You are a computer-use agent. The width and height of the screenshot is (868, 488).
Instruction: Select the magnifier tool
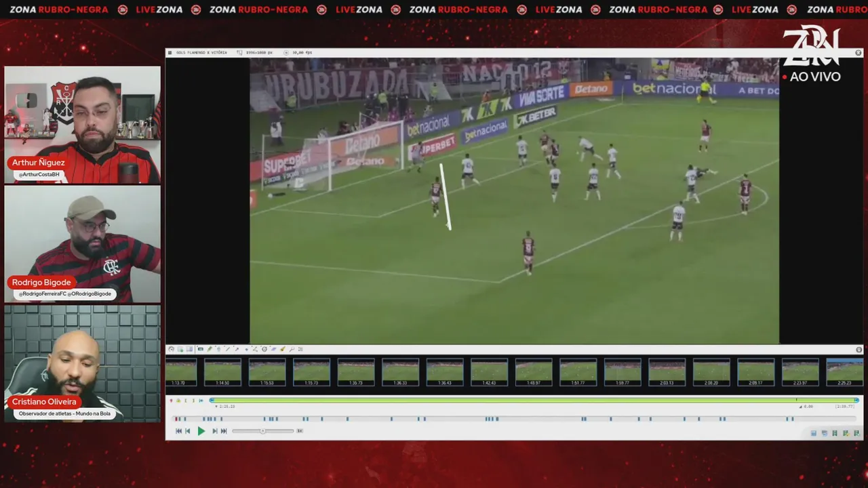(292, 349)
